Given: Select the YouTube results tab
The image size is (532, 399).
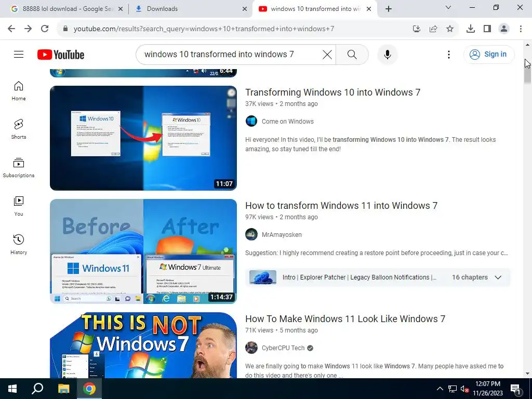Looking at the screenshot, I should coord(315,9).
